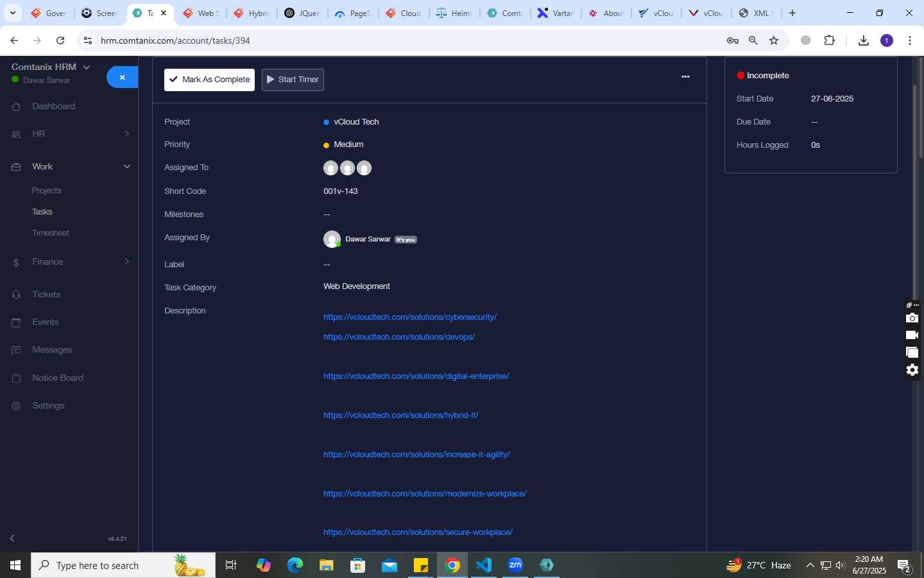Click Dawar Sarwar's avatar in Assigned By
This screenshot has width=924, height=578.
332,239
